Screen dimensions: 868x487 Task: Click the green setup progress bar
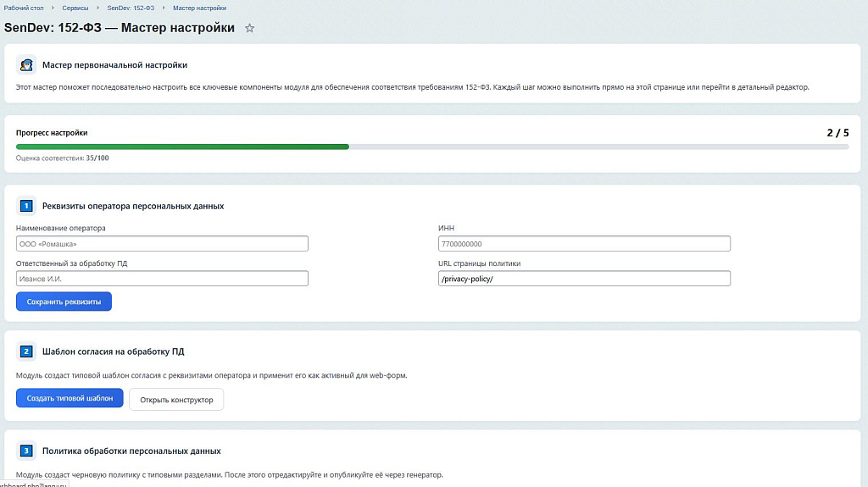pos(182,147)
